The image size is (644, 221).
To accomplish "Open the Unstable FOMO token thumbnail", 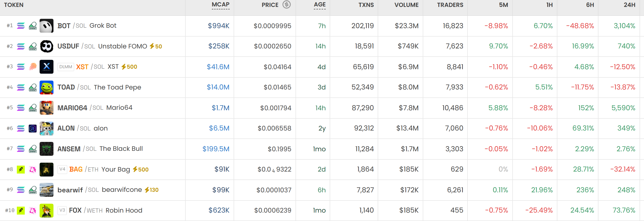I will [47, 46].
